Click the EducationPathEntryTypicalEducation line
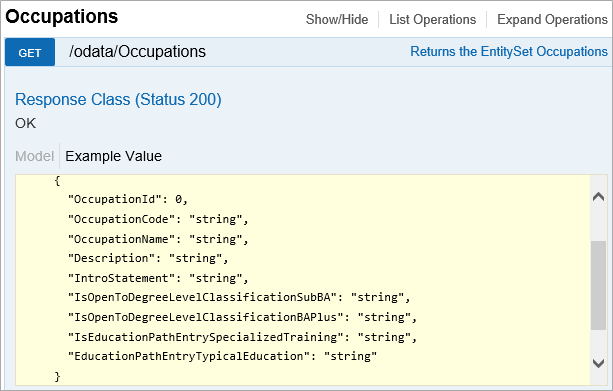Viewport: 613px width, 391px height. [222, 356]
